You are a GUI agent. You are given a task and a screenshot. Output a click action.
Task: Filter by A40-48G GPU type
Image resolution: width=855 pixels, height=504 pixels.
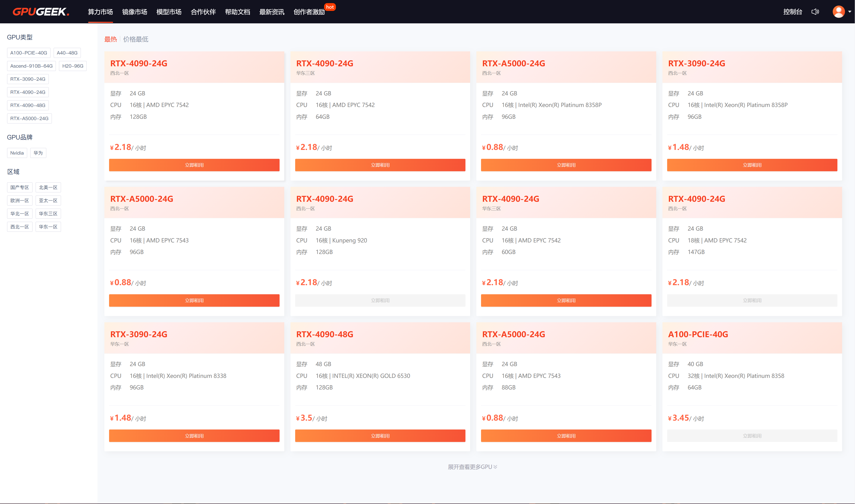67,53
